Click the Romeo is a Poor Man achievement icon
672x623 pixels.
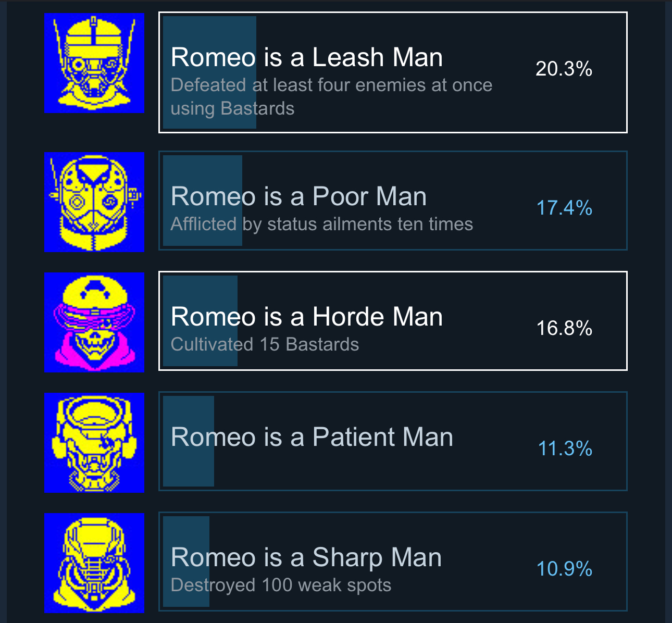pos(94,202)
